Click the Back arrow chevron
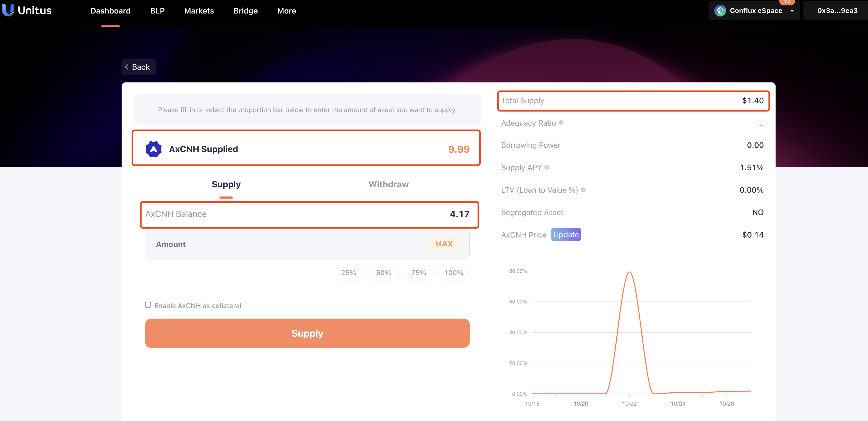The image size is (868, 421). click(127, 67)
